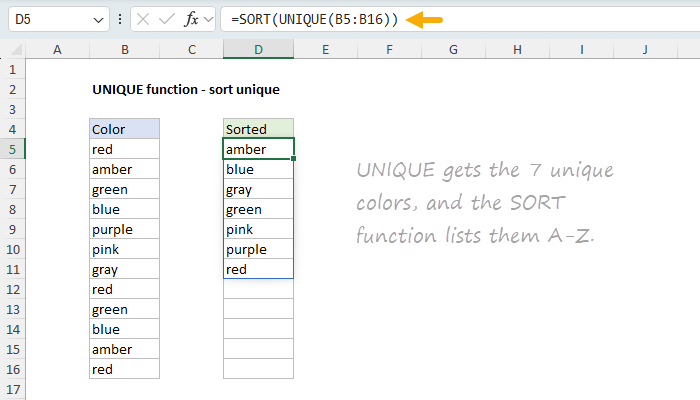Click cell D10 containing 'purple'
The height and width of the screenshot is (400, 700).
click(x=258, y=249)
